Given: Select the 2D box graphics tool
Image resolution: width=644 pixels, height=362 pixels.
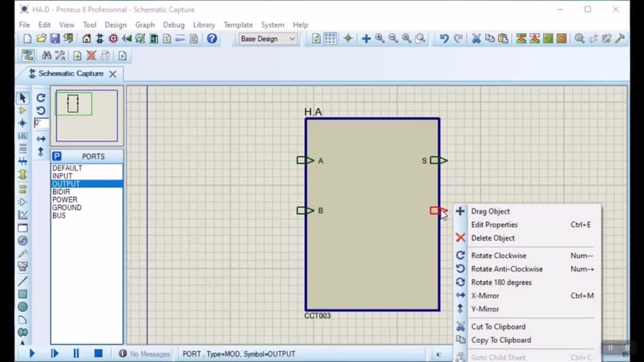Looking at the screenshot, I should (x=23, y=294).
